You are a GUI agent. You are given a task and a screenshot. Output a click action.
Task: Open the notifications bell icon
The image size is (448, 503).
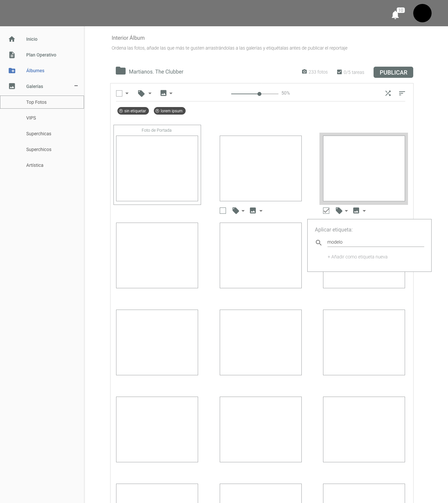395,15
